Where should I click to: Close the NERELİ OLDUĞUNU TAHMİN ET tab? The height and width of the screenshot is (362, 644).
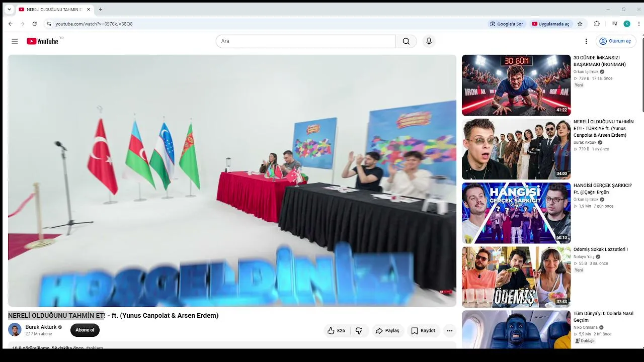(89, 10)
